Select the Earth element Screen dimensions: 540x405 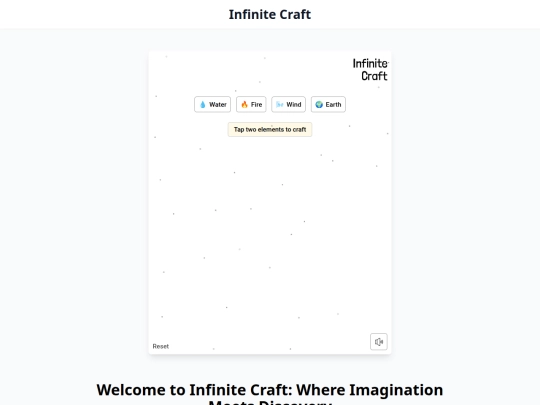328,104
